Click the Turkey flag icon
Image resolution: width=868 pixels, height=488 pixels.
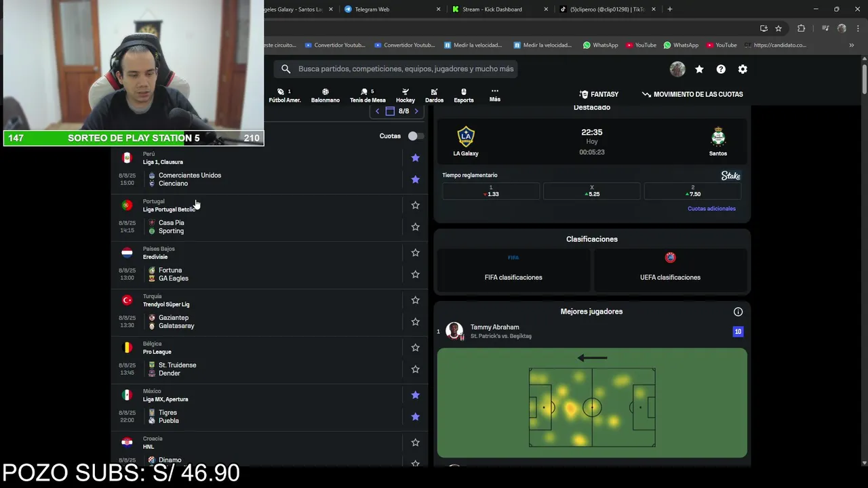click(127, 300)
